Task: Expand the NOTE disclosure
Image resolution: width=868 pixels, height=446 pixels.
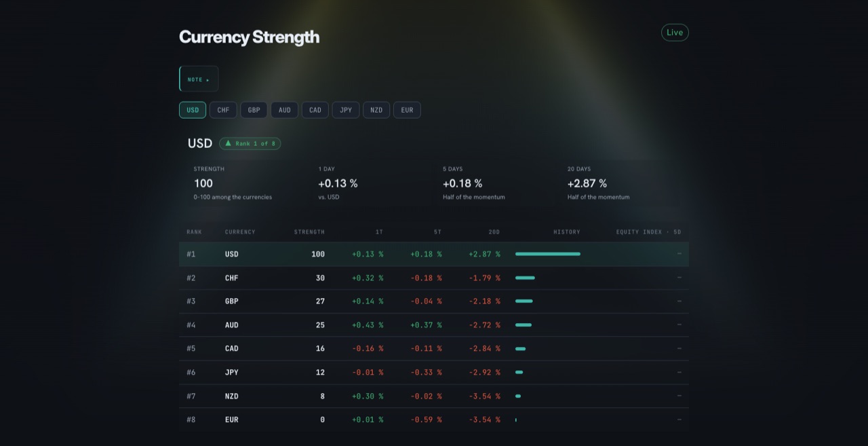Action: [x=199, y=79]
